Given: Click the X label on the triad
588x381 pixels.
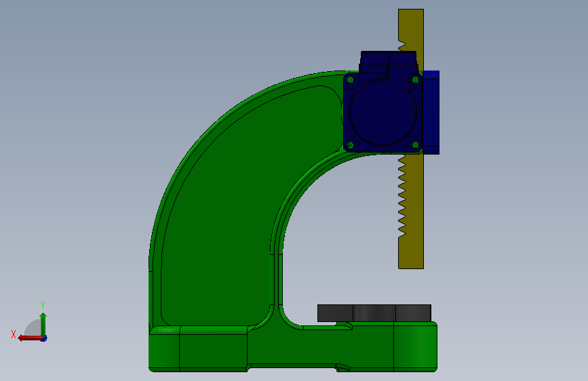Looking at the screenshot, I should click(14, 334).
